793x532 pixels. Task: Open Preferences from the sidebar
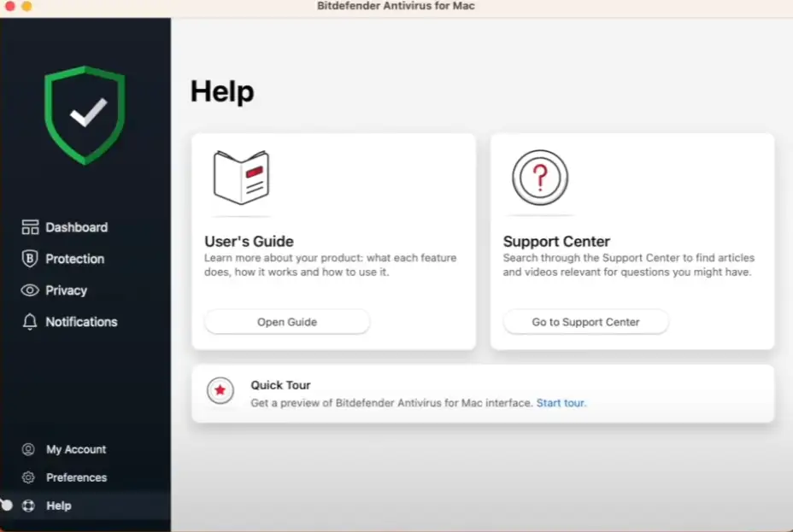(76, 477)
